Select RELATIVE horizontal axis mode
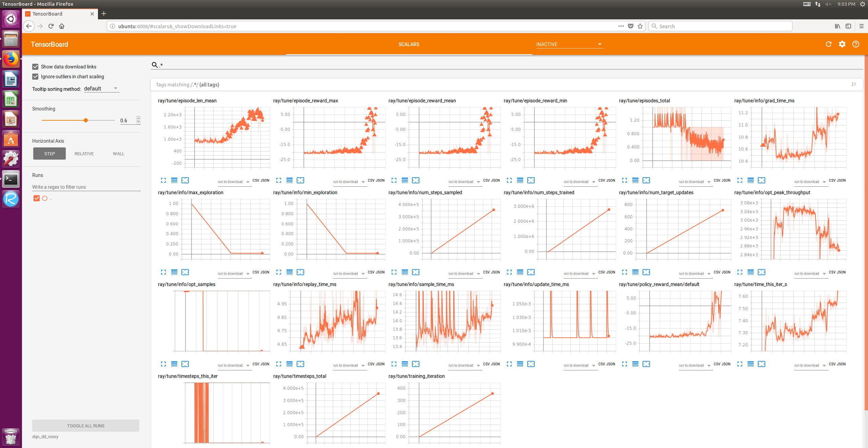This screenshot has height=448, width=868. coord(83,153)
